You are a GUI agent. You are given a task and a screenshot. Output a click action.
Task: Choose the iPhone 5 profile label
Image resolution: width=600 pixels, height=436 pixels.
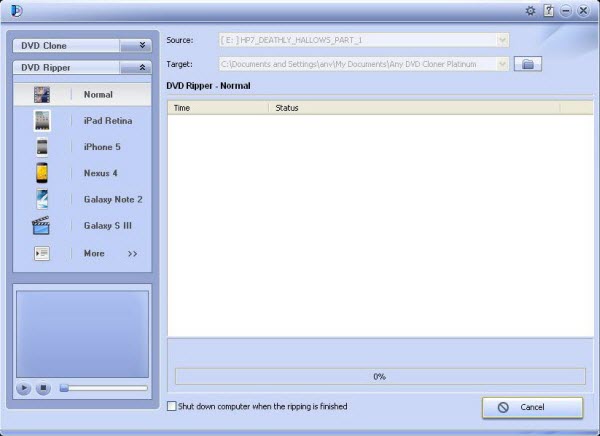(x=102, y=147)
